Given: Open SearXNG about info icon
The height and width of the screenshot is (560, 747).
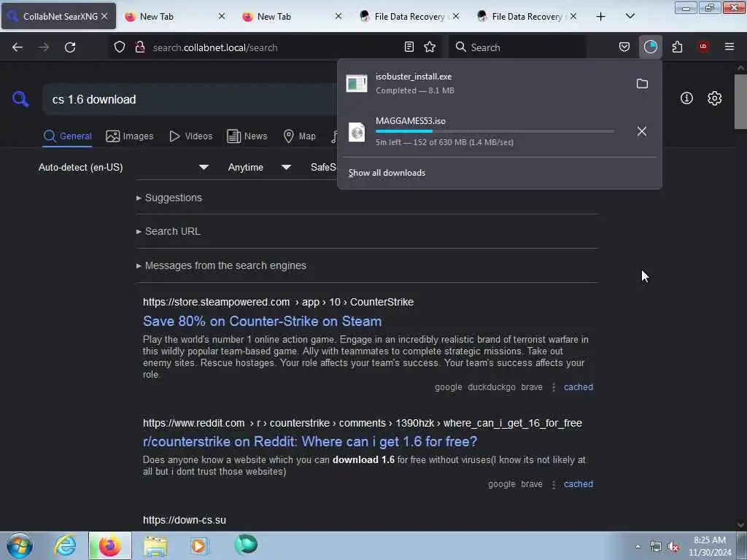Looking at the screenshot, I should point(686,98).
